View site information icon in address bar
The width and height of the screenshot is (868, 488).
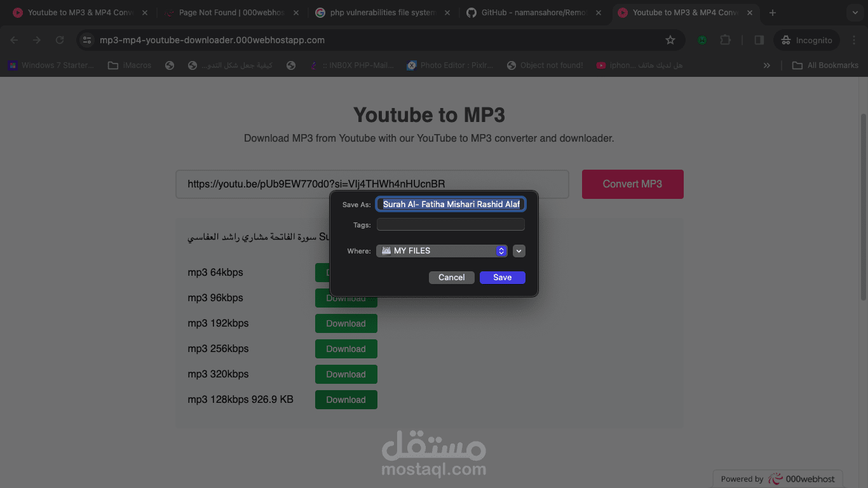click(x=87, y=40)
